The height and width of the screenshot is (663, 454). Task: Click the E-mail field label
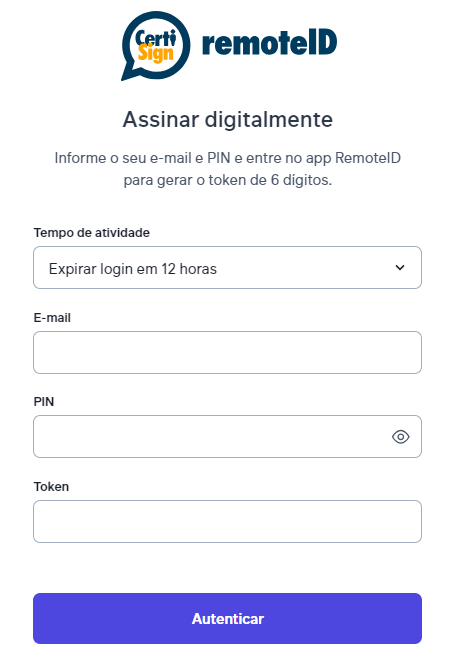52,318
